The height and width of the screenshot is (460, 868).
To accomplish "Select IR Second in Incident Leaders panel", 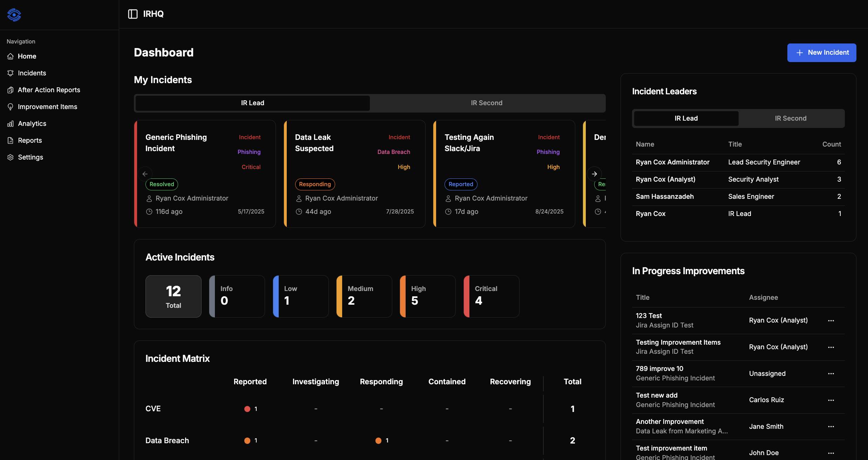I will (791, 118).
